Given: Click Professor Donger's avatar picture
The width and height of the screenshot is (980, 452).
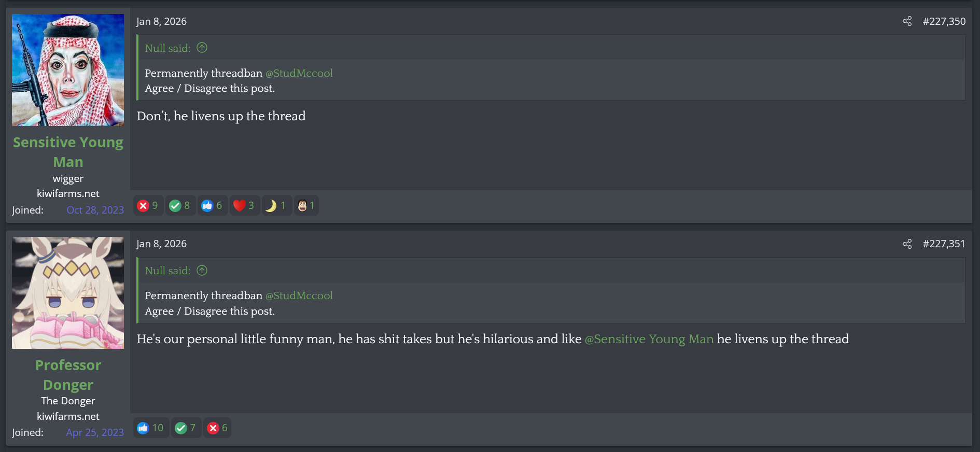Looking at the screenshot, I should click(x=68, y=292).
